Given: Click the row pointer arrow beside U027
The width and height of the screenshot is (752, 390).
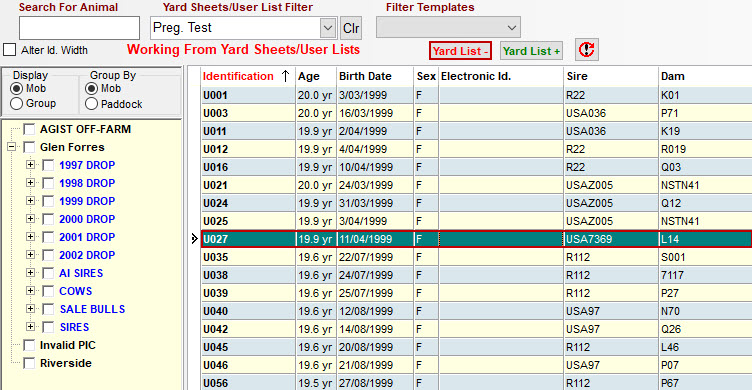Looking at the screenshot, I should (x=194, y=239).
